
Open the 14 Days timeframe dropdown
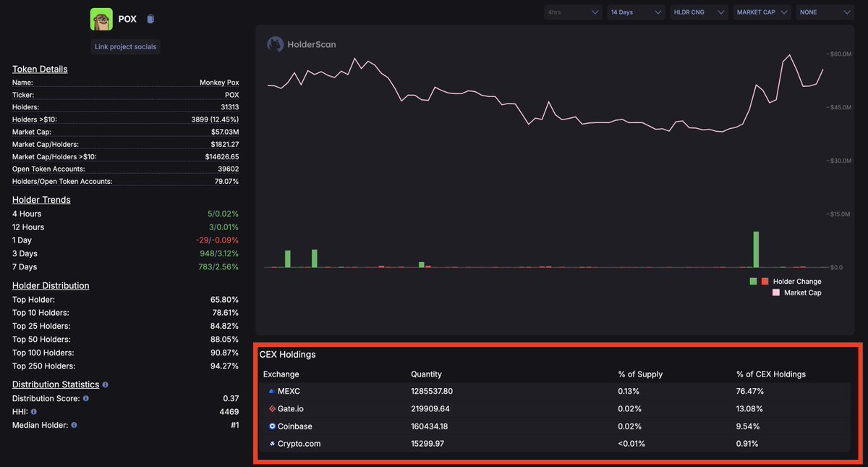click(x=635, y=12)
